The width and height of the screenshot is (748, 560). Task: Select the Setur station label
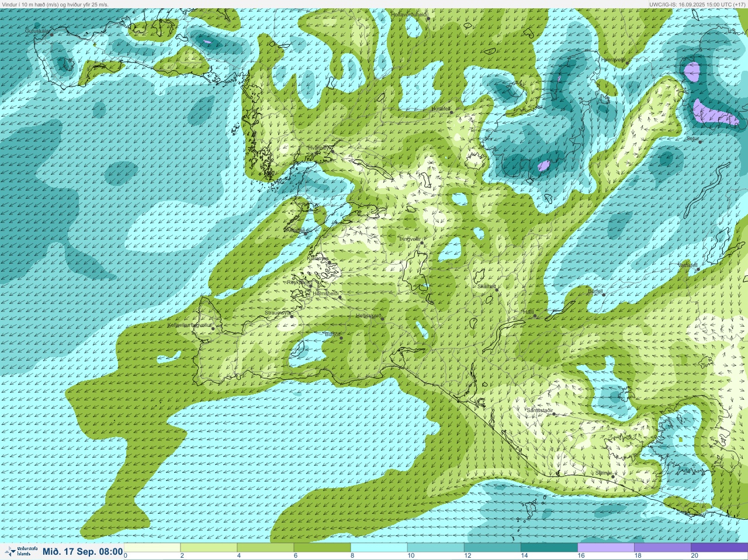point(692,139)
